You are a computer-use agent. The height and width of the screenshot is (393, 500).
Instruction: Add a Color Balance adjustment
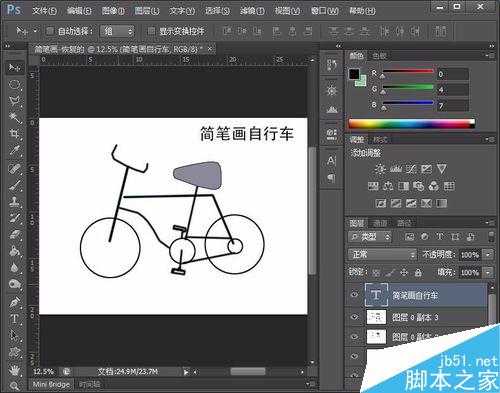(388, 186)
